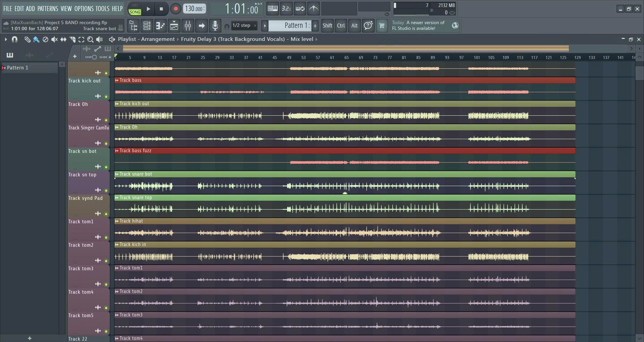
Task: Mute the Track Oh green light
Action: (106, 120)
